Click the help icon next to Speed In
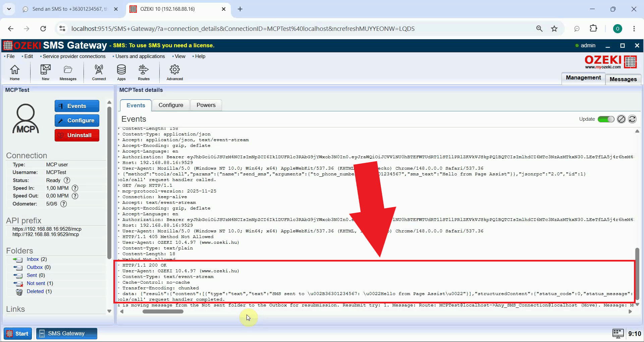 pos(75,188)
